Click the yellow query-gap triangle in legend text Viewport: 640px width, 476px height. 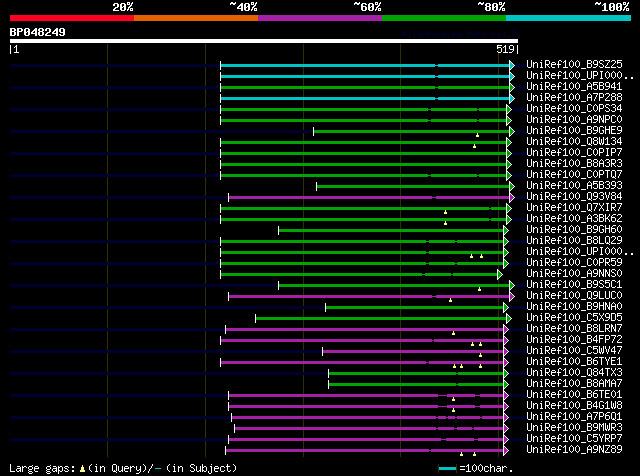click(x=82, y=469)
